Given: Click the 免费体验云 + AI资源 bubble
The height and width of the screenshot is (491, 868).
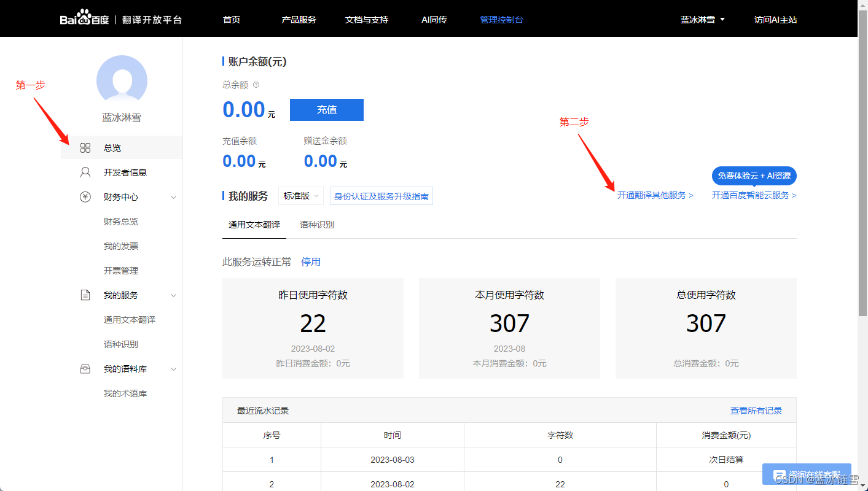Looking at the screenshot, I should pyautogui.click(x=754, y=176).
